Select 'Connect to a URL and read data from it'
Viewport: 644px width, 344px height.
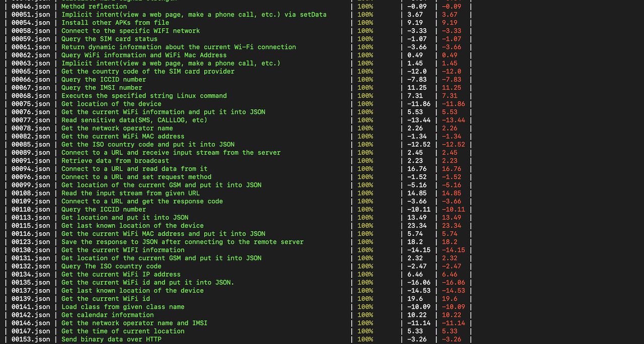pyautogui.click(x=134, y=169)
